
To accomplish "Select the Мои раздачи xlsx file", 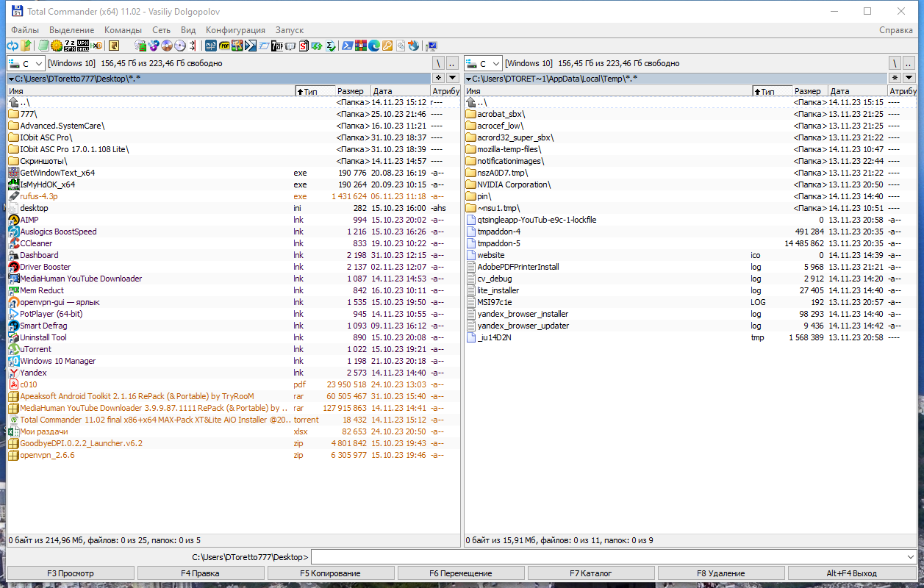I will click(234, 431).
